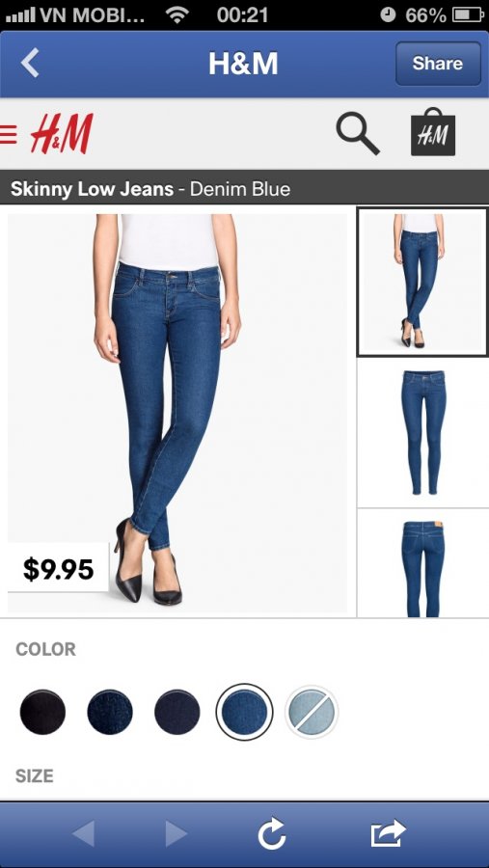Reload the page with refresh icon
The image size is (489, 868).
click(x=271, y=833)
